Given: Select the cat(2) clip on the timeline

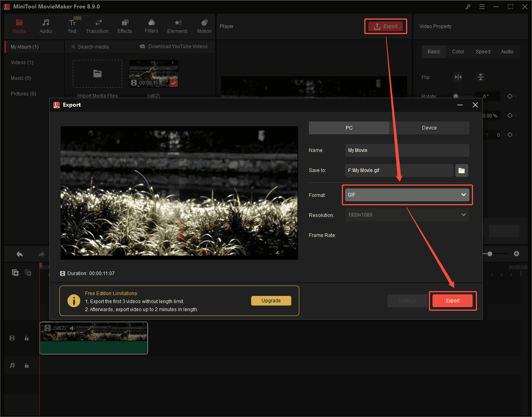Looking at the screenshot, I should (94, 338).
